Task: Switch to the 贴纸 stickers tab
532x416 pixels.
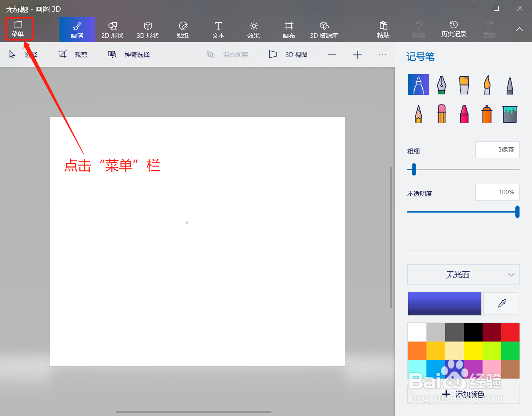Action: pos(183,29)
